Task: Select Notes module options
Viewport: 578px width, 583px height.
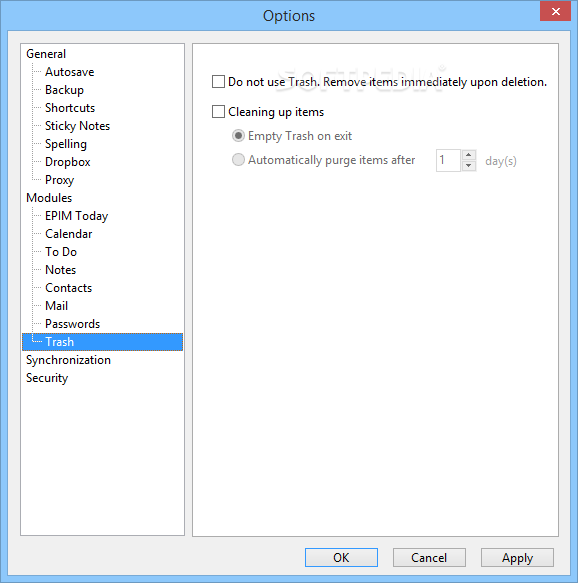Action: point(61,270)
